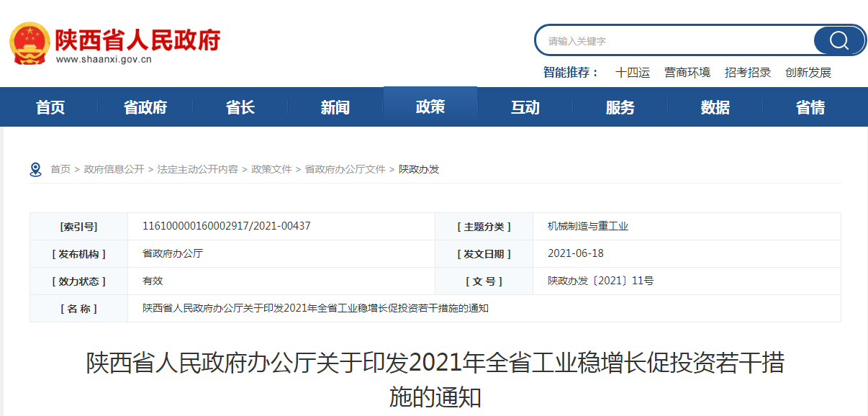Viewport: 868px width, 416px height.
Task: Open the 创新发展 recommended link
Action: (x=808, y=73)
